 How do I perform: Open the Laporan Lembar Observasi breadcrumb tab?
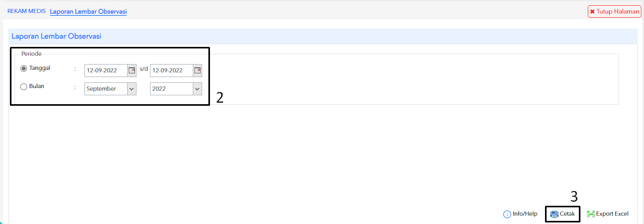point(89,11)
